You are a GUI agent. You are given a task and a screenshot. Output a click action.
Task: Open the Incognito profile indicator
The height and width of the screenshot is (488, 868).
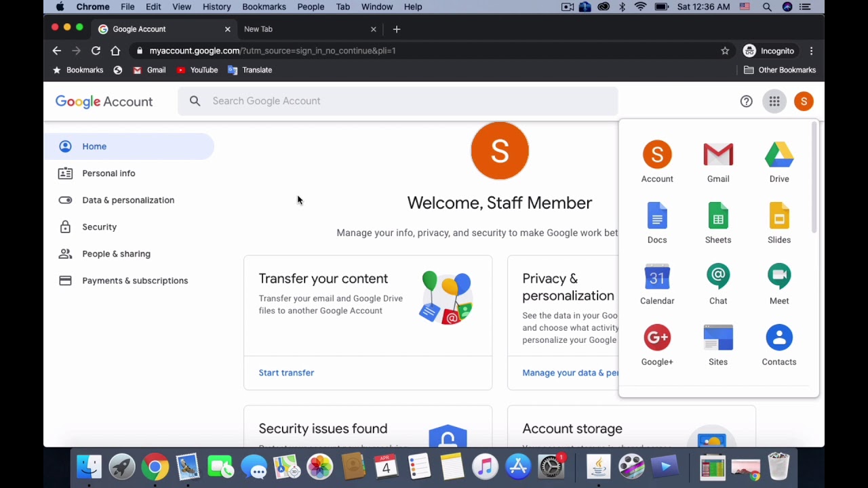click(769, 51)
